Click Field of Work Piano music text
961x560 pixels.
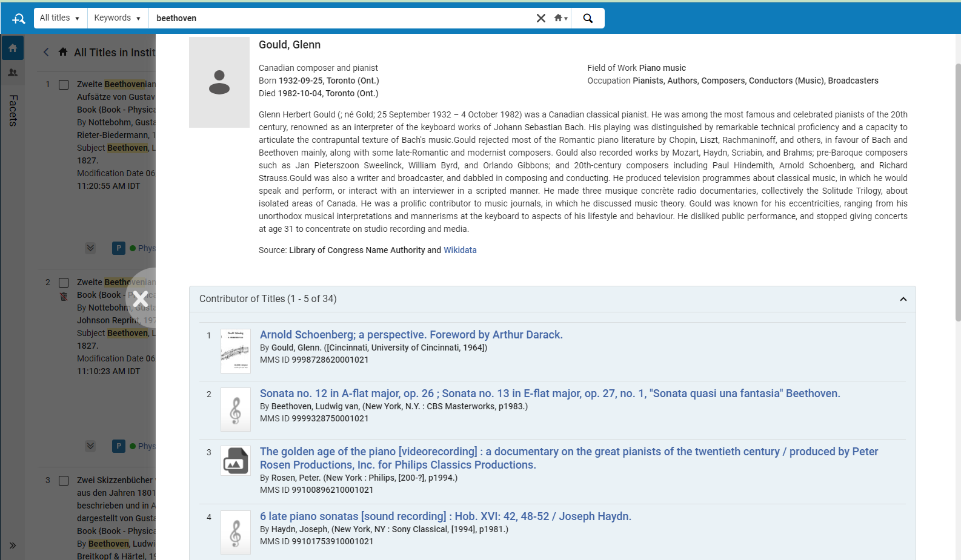coord(636,68)
